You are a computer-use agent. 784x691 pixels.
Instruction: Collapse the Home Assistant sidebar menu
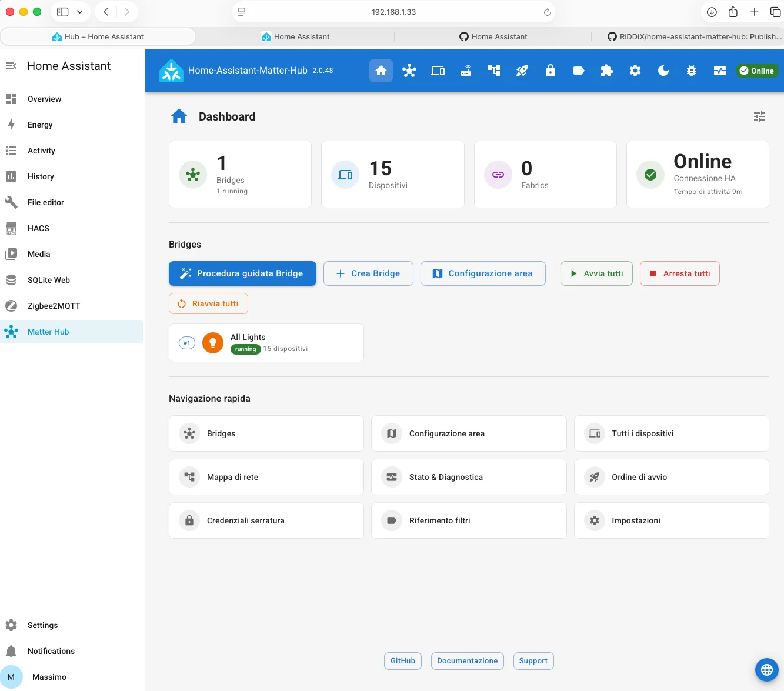point(11,66)
